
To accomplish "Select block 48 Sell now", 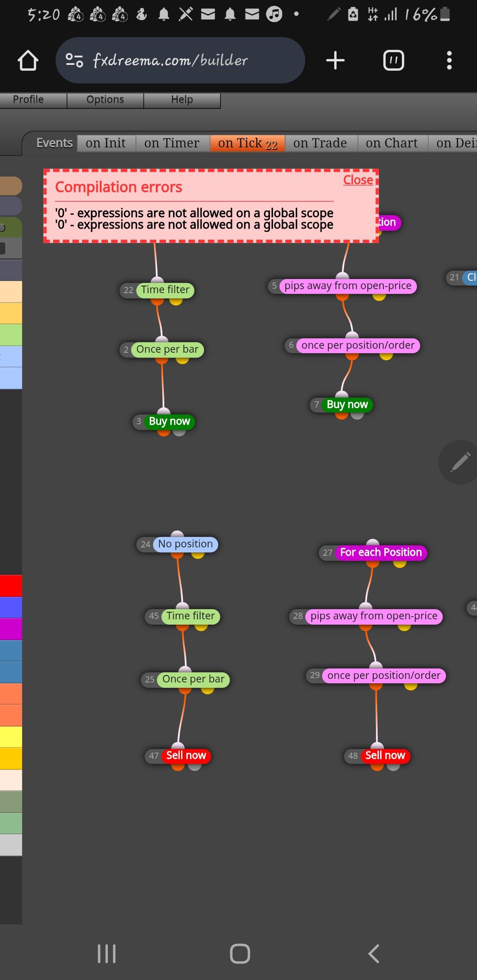I will pyautogui.click(x=385, y=756).
